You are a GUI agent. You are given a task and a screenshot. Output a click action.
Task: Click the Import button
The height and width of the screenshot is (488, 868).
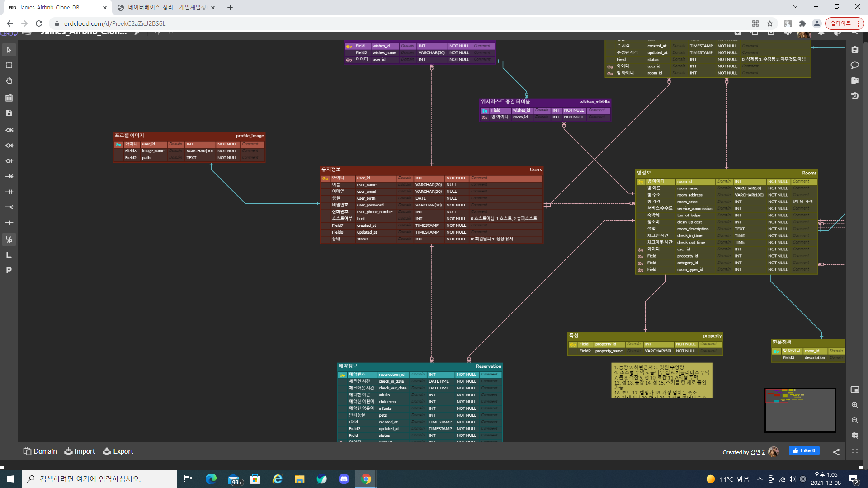(x=80, y=451)
